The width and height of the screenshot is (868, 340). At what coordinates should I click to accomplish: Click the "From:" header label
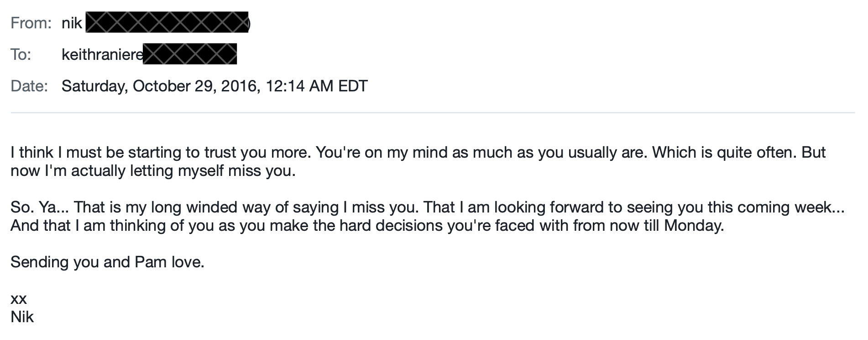[31, 23]
